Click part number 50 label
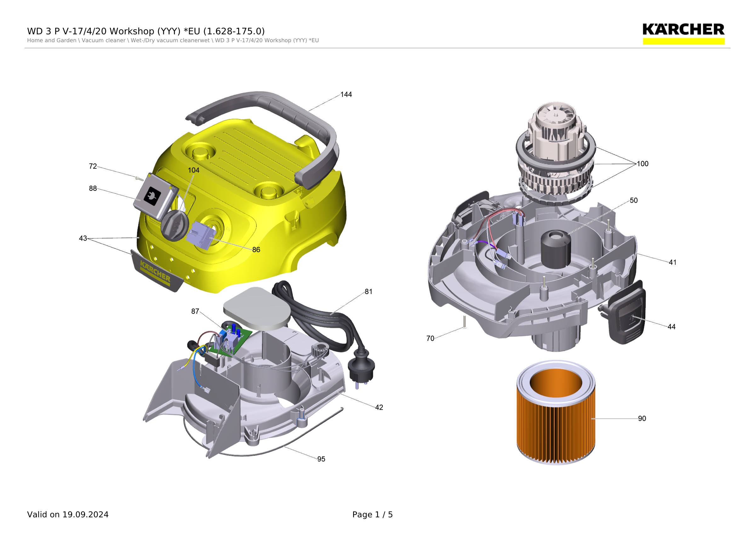 [633, 201]
